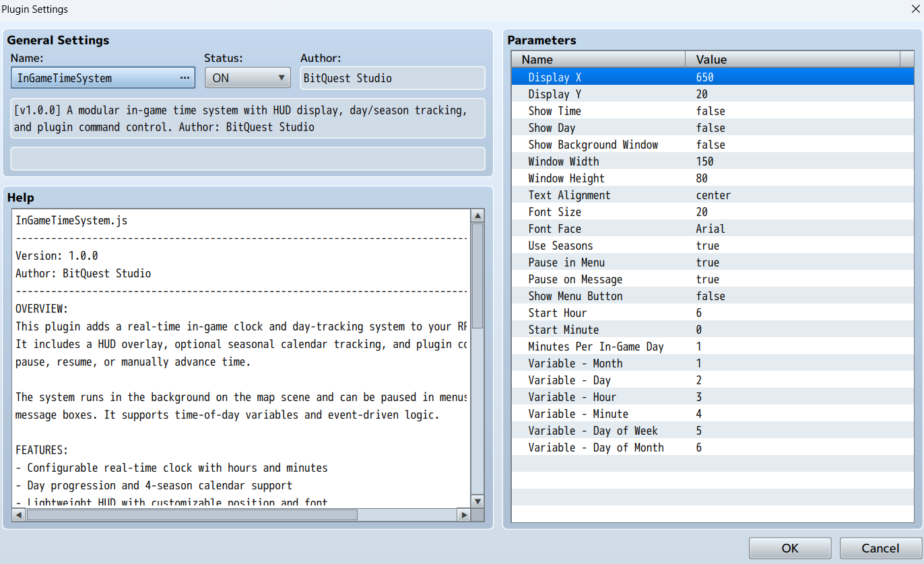Select the Variable - Minute parameter

pos(713,414)
